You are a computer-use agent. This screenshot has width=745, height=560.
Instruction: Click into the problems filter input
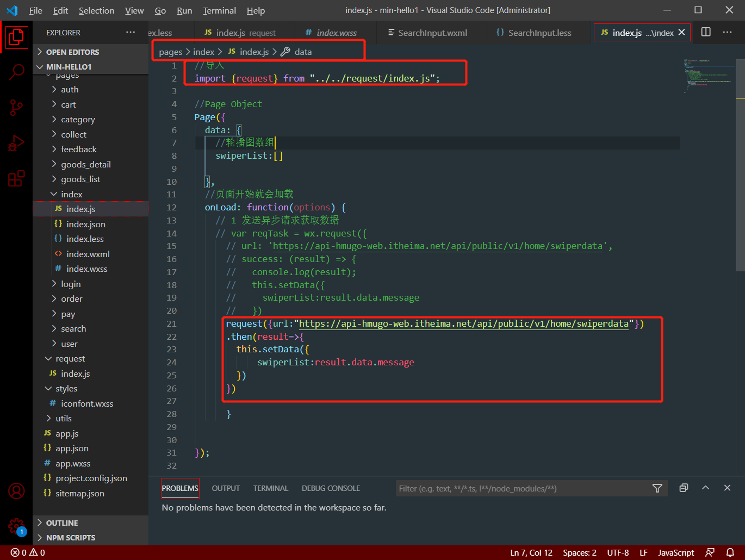coord(522,488)
